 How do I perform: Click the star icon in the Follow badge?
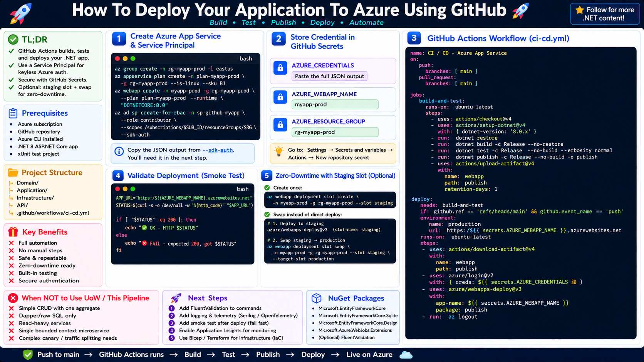[580, 10]
